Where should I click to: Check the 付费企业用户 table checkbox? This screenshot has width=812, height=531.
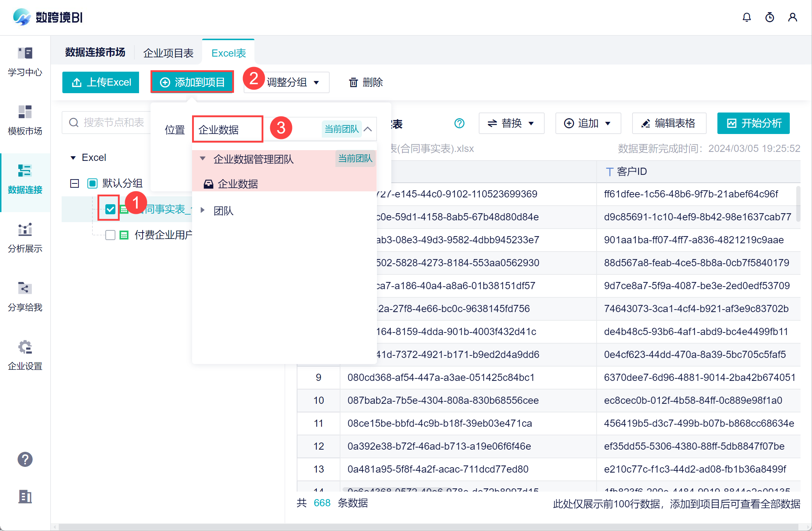(x=110, y=235)
